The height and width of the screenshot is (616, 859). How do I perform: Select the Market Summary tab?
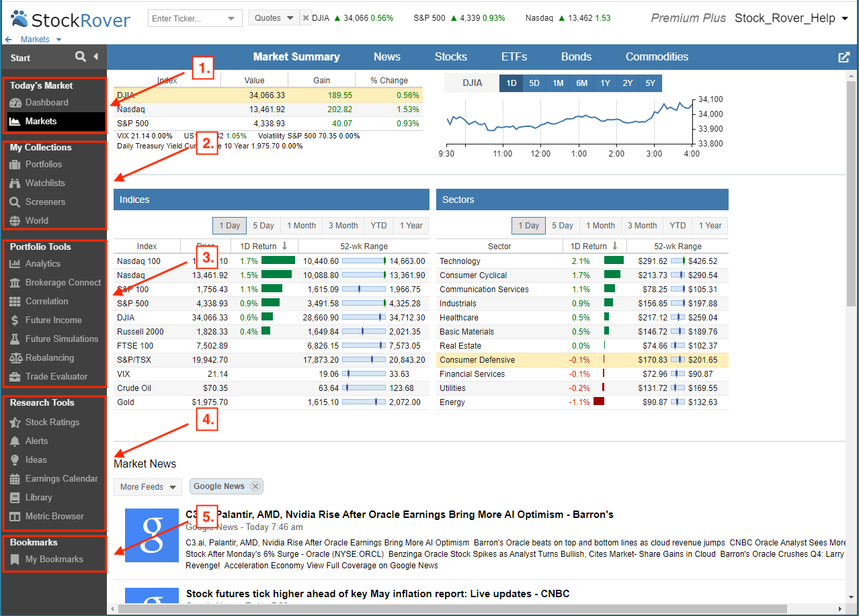[x=296, y=57]
